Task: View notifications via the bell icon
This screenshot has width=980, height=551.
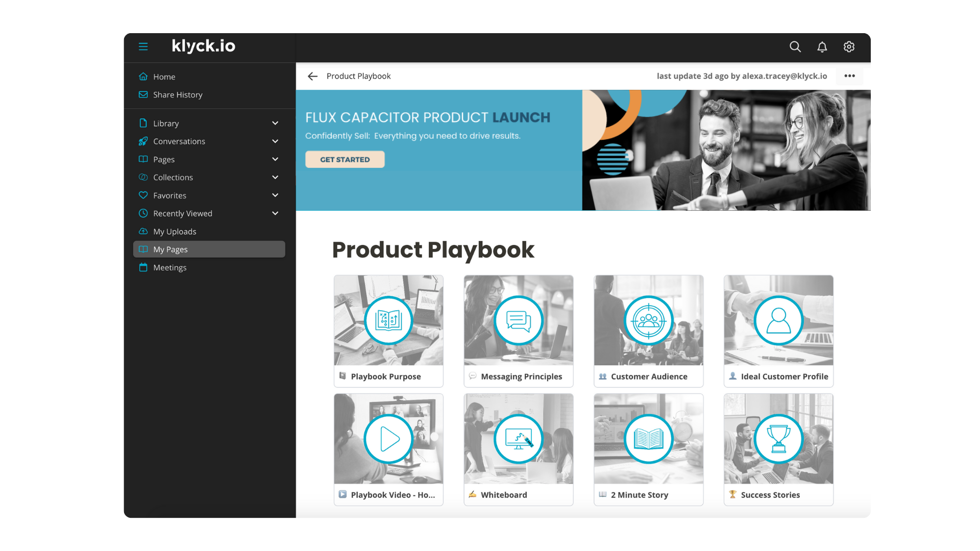Action: [822, 46]
